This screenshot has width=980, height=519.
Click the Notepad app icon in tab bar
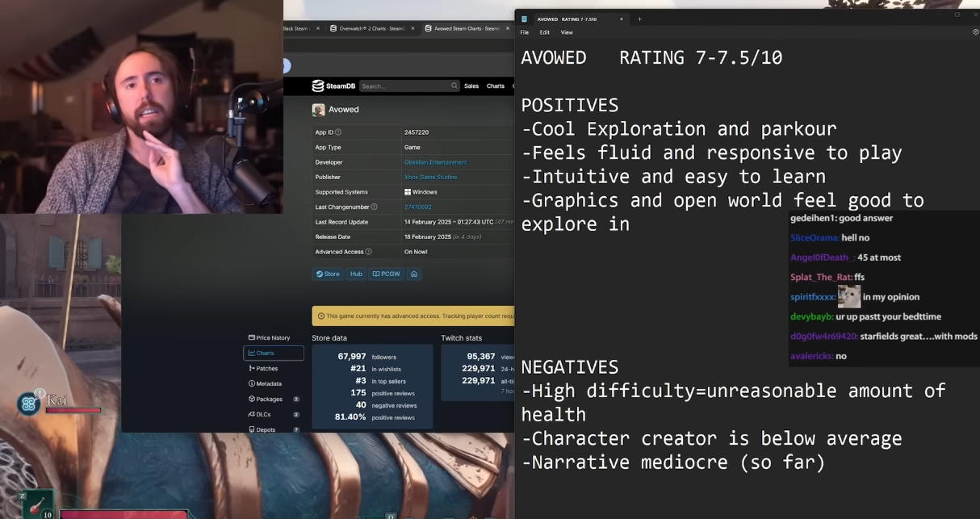525,19
